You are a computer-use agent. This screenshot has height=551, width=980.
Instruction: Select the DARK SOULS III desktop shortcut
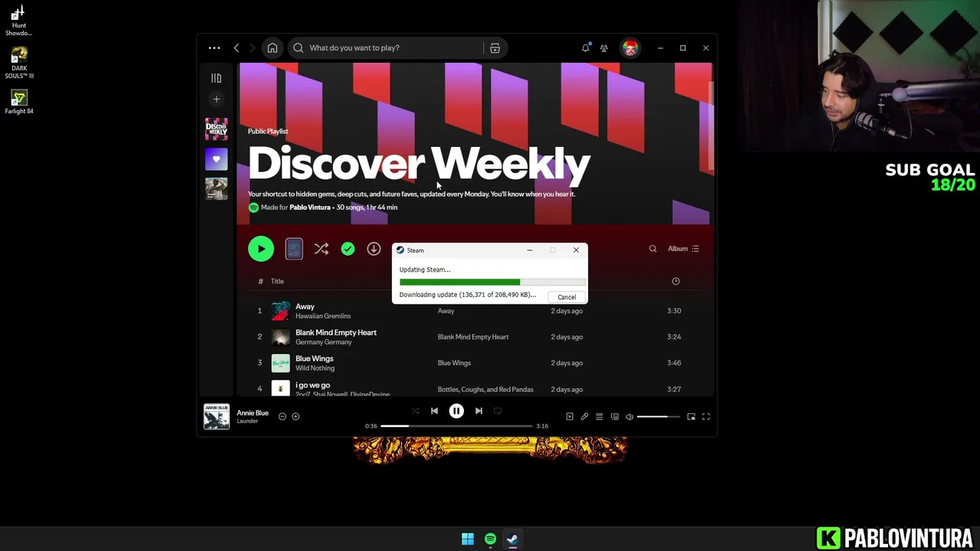click(x=19, y=63)
